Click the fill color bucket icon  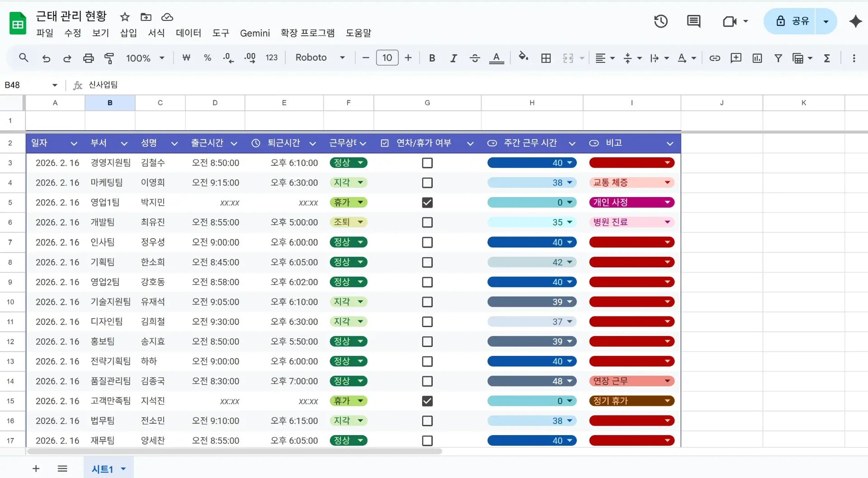point(523,57)
